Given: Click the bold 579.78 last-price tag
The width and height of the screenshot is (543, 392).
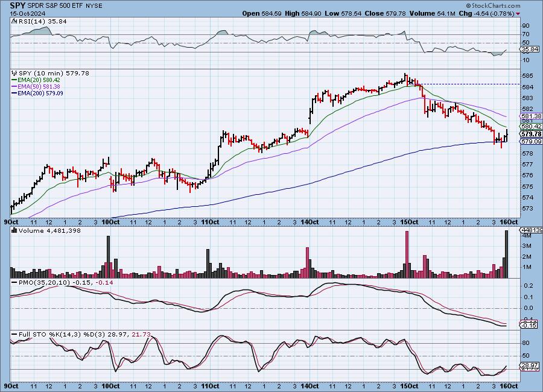Looking at the screenshot, I should pos(531,134).
